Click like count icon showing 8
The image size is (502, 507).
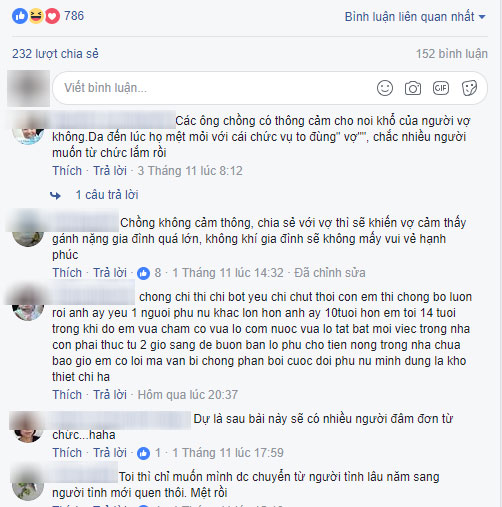click(143, 273)
